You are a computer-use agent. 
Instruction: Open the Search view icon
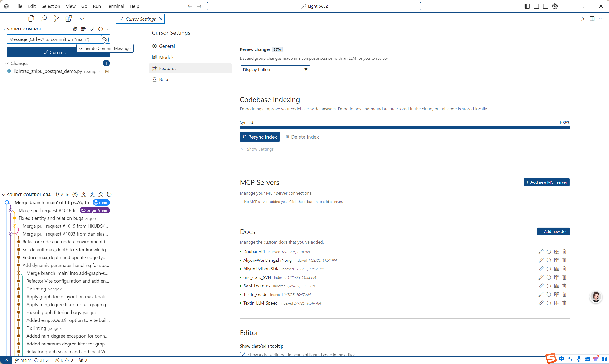coord(44,19)
